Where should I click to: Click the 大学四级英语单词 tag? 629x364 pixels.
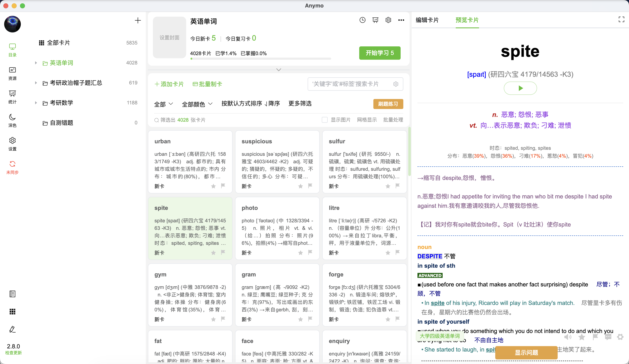tap(440, 336)
